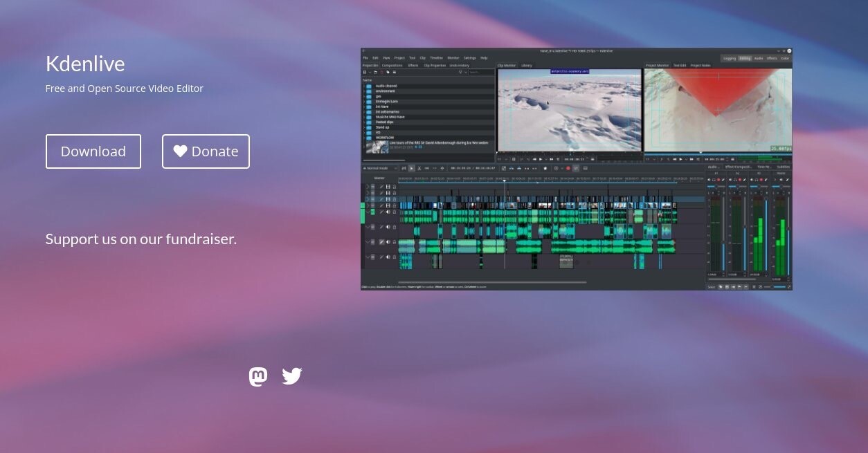The height and width of the screenshot is (453, 868).
Task: Select the Project Monitor tab
Action: point(657,66)
